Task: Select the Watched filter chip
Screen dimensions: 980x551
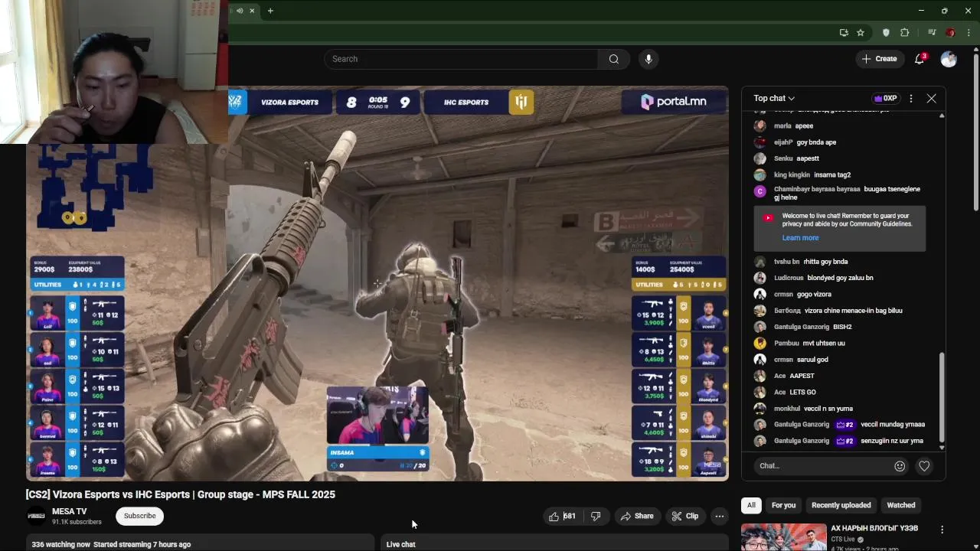Action: click(x=900, y=505)
